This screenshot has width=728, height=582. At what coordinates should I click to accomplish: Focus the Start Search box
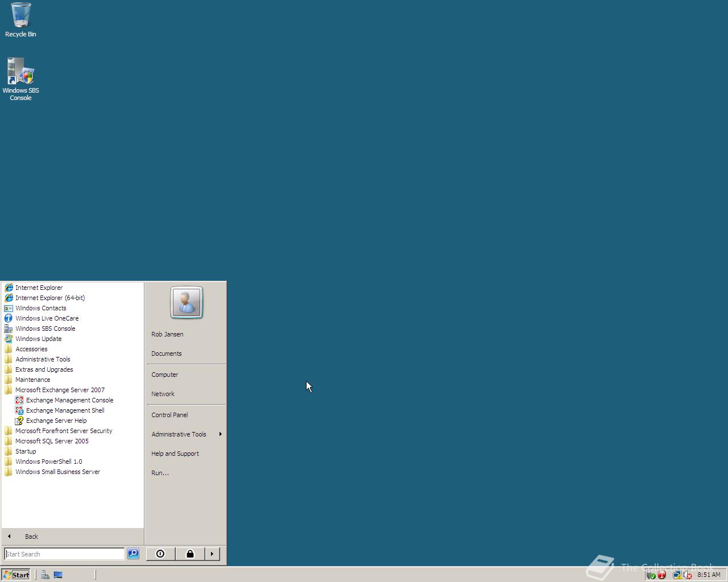point(64,554)
